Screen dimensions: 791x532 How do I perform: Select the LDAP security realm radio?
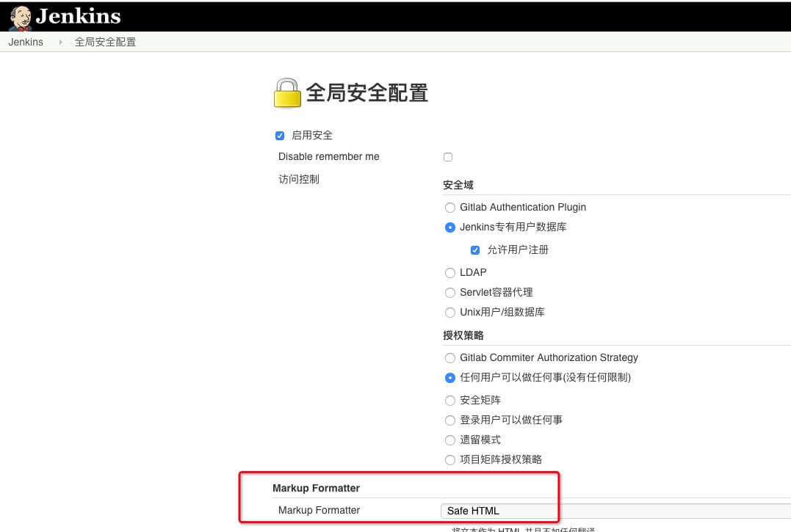(450, 272)
